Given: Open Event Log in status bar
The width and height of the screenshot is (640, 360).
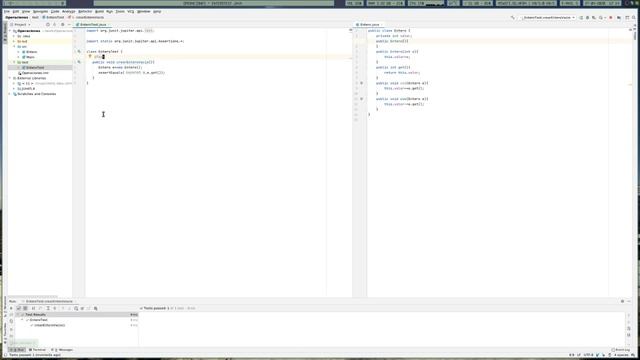Looking at the screenshot, I should [620, 350].
